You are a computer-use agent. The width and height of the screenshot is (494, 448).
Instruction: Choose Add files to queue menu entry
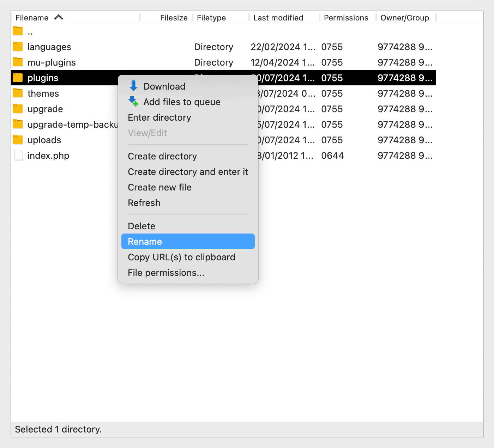pyautogui.click(x=188, y=102)
